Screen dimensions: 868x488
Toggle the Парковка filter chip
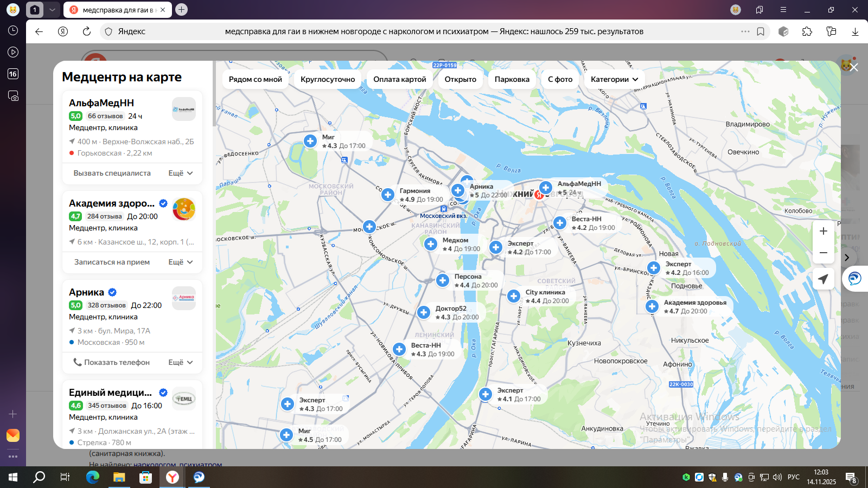tap(512, 79)
